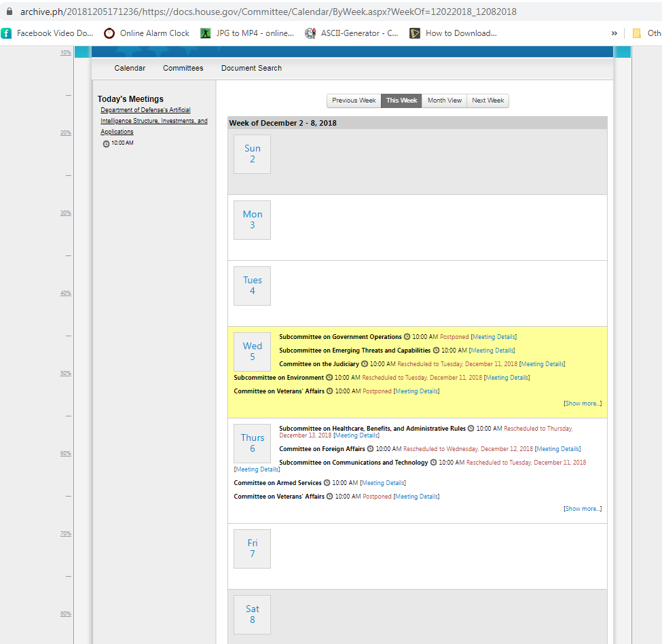Viewport: 662px width, 644px height.
Task: Jump to 70% page marker
Action: (x=65, y=533)
